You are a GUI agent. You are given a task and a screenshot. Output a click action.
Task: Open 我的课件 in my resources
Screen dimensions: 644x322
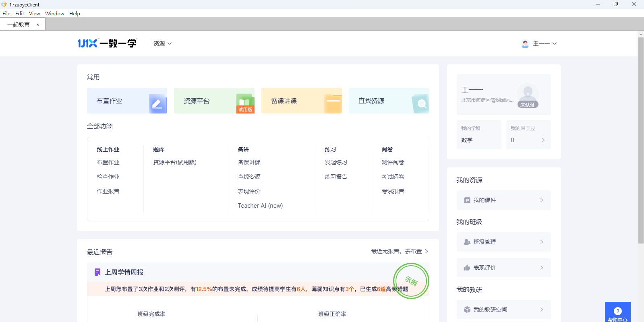(503, 200)
